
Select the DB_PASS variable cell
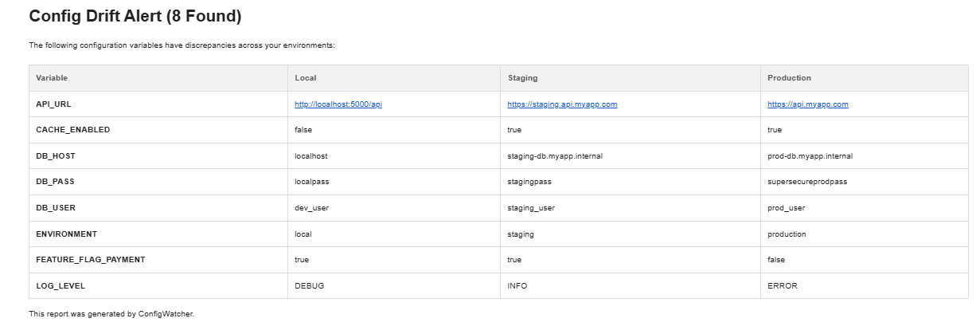[x=55, y=182]
